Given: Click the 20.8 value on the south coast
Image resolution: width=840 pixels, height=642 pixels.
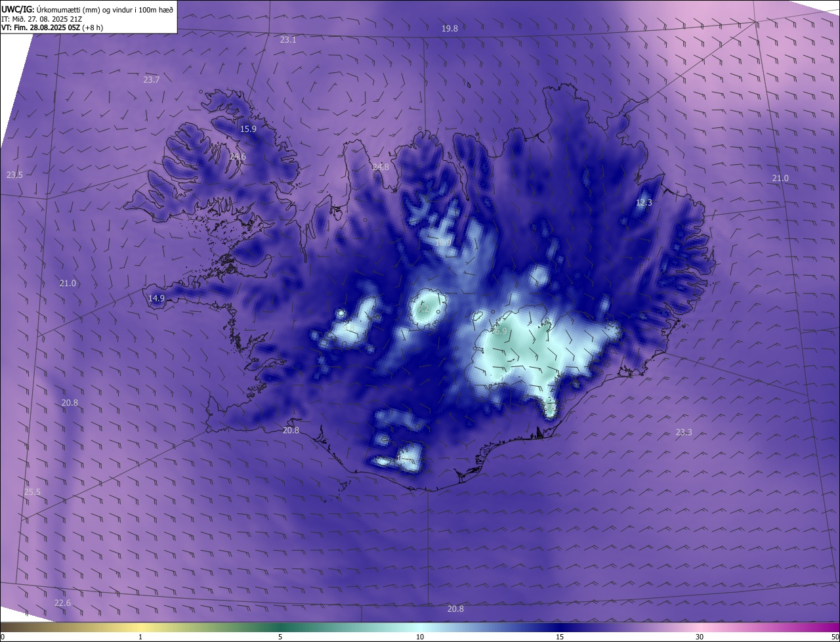Looking at the screenshot, I should click(291, 431).
